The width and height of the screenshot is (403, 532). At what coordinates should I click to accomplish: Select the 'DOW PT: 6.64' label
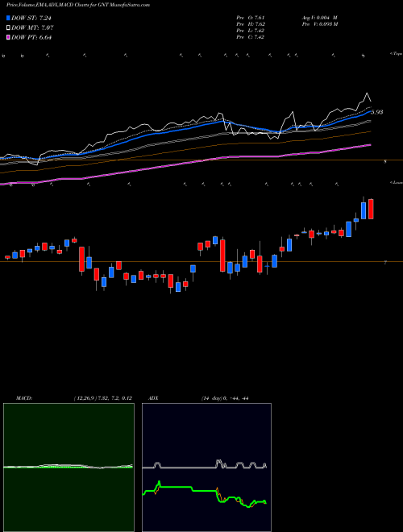click(x=31, y=37)
